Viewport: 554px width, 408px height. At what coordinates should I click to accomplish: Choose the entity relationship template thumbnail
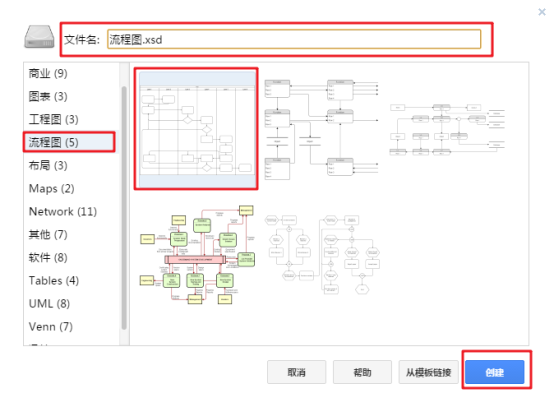pyautogui.click(x=322, y=130)
